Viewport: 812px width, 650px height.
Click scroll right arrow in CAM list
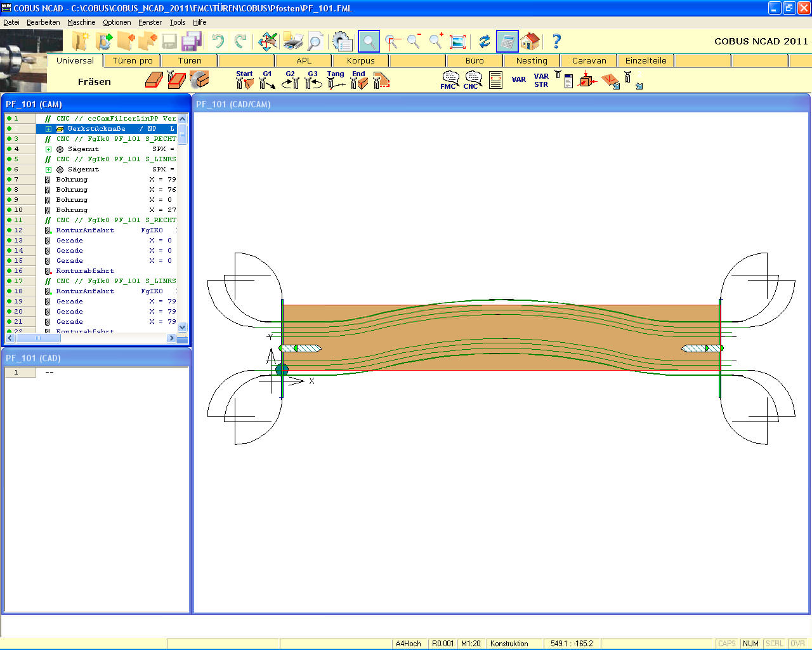171,338
